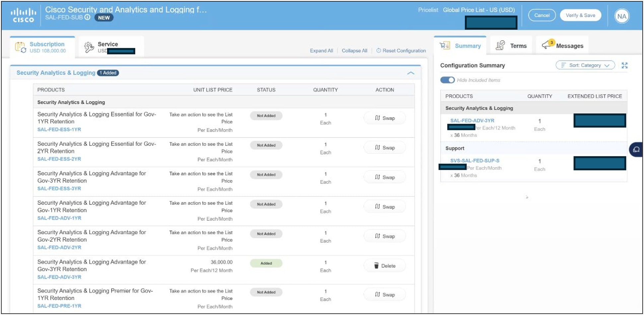Open SAL-FED-ESS-1YR product link
This screenshot has width=644, height=315.
coord(59,129)
